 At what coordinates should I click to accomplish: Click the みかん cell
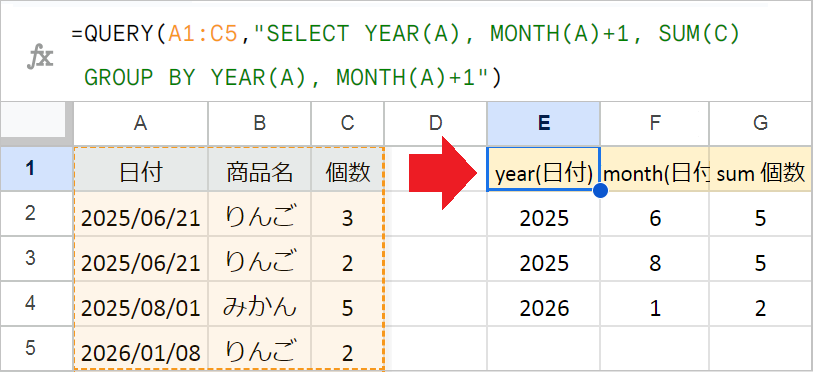[260, 304]
